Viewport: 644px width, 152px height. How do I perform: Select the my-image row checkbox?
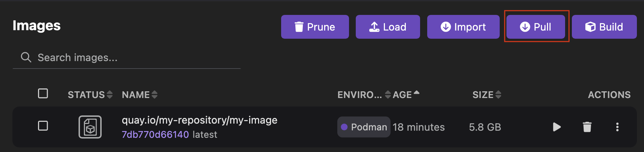point(43,126)
